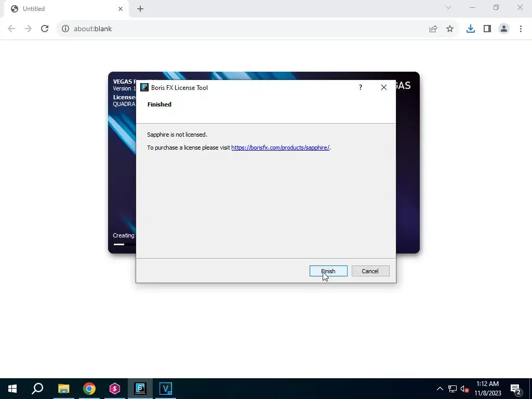532x399 pixels.
Task: Restore down the Chrome window
Action: pos(496,7)
